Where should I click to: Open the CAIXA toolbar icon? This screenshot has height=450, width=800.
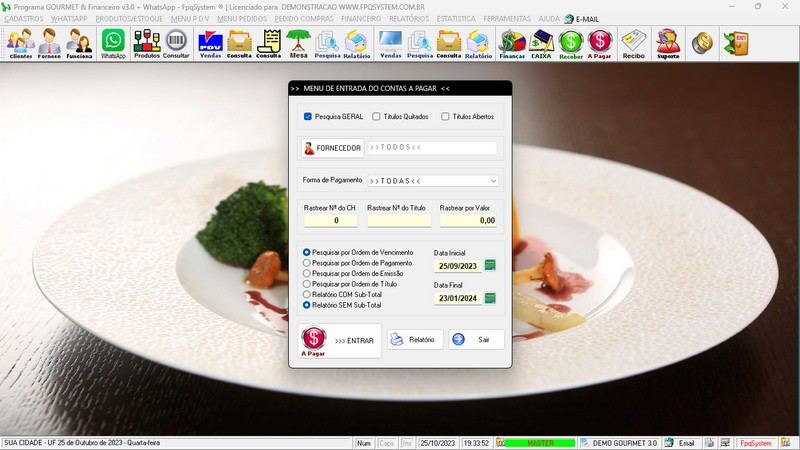point(541,43)
